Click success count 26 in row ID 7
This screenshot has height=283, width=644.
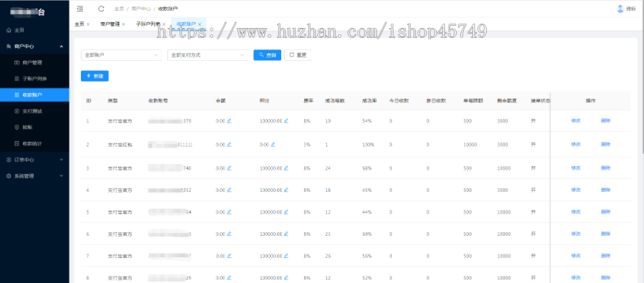point(328,256)
